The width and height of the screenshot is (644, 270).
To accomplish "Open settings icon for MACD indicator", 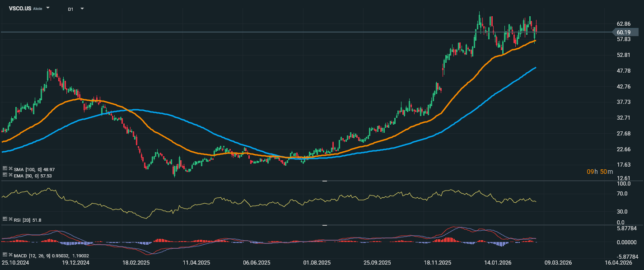I will 5,255.
